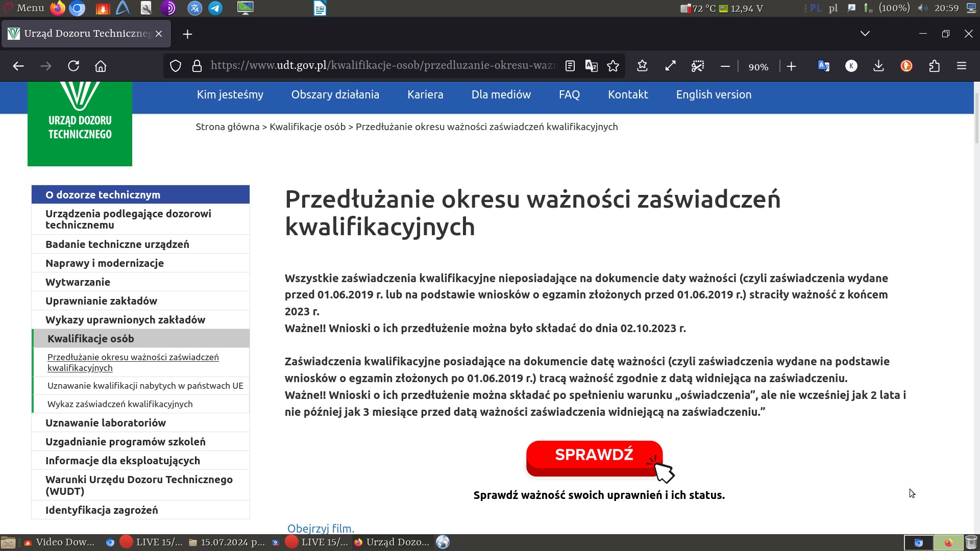The width and height of the screenshot is (980, 551).
Task: Translate the page using the address bar icon
Action: point(592,66)
